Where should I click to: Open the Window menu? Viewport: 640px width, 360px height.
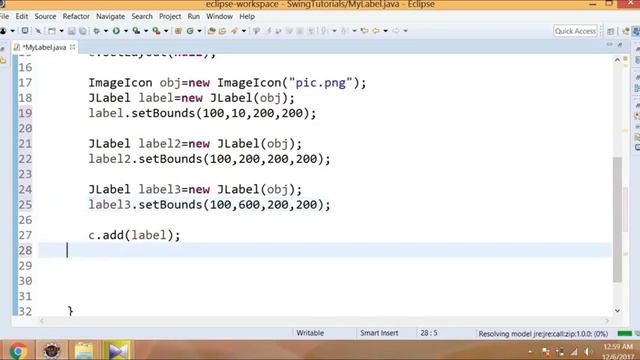point(219,16)
